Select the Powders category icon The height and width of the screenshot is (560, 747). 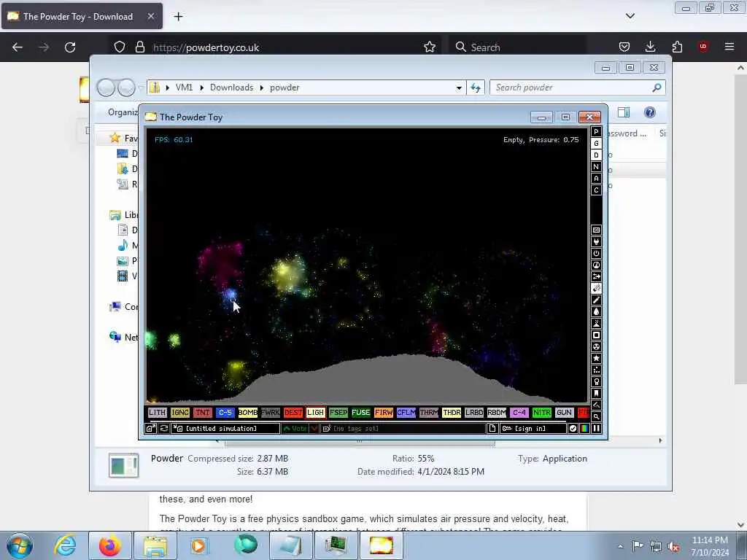[596, 323]
